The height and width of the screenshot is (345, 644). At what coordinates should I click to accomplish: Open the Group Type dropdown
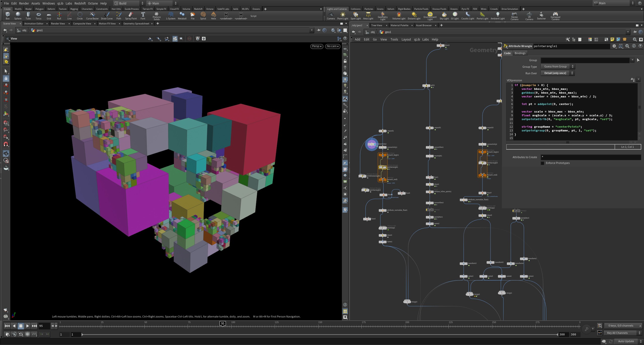[557, 66]
